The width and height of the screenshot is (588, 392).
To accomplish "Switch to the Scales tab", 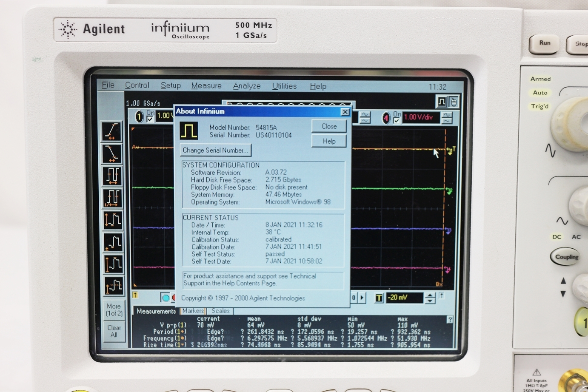I will click(220, 311).
